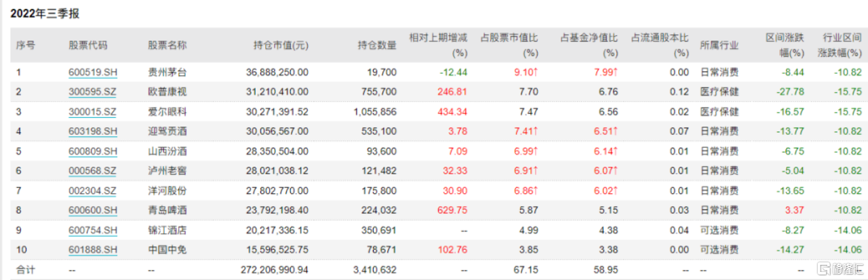868x280 pixels.
Task: Open stock code link 600519.SH
Action: click(x=93, y=72)
